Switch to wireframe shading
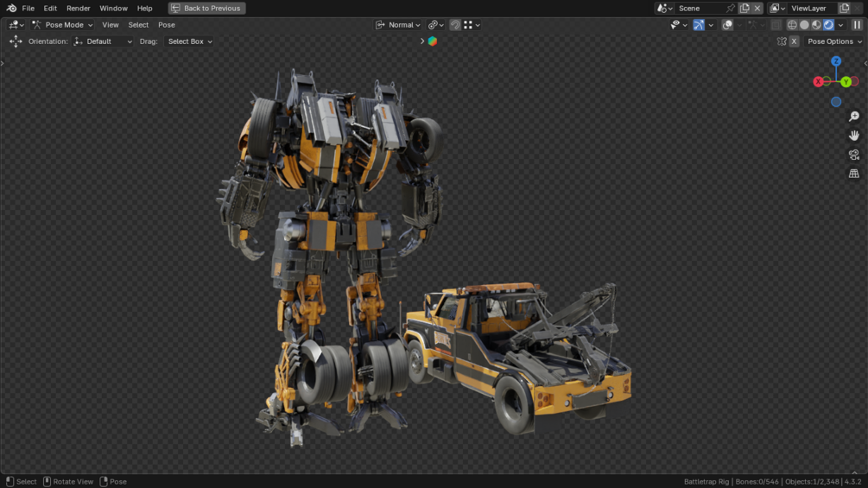868x488 pixels. (x=792, y=25)
